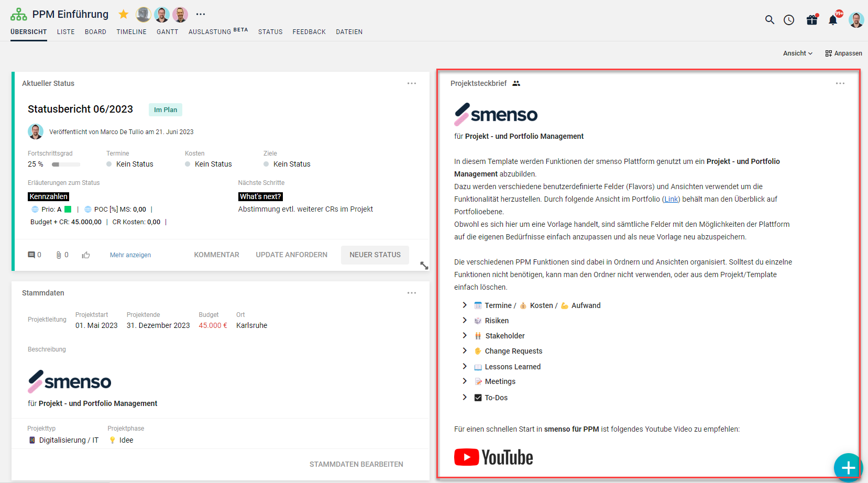Switch to the Übersicht tab
Viewport: 868px width, 483px height.
(29, 32)
